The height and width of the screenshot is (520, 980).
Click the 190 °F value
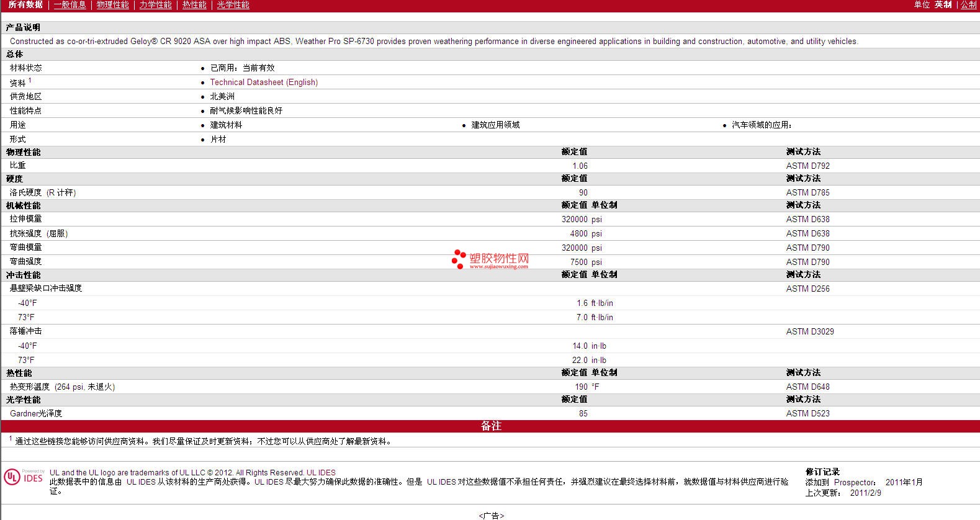pos(587,387)
